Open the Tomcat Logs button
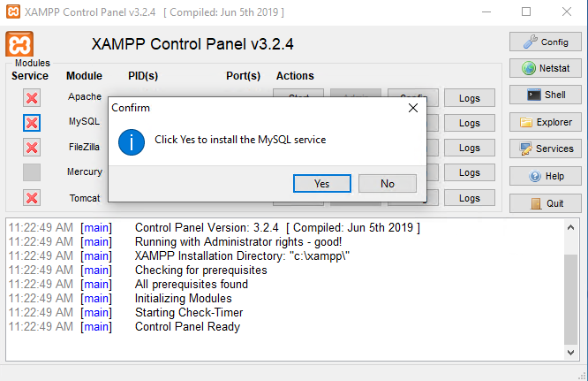588x381 pixels. pyautogui.click(x=469, y=199)
